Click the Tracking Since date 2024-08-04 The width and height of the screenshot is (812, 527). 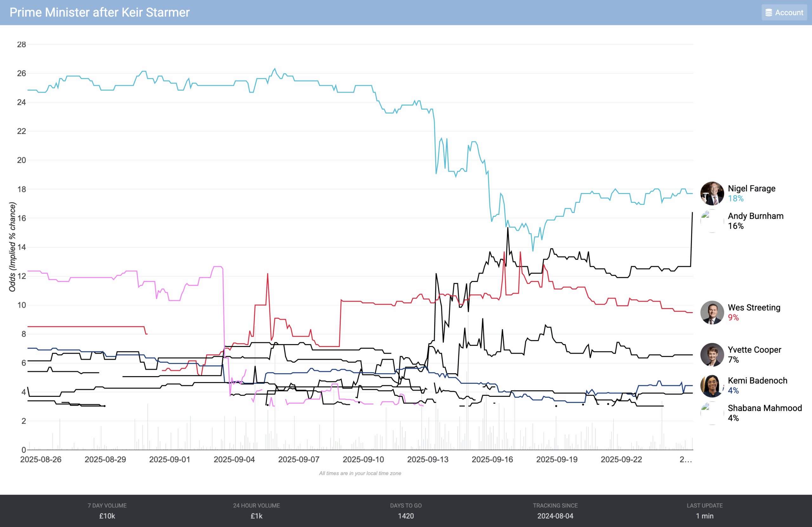point(555,516)
